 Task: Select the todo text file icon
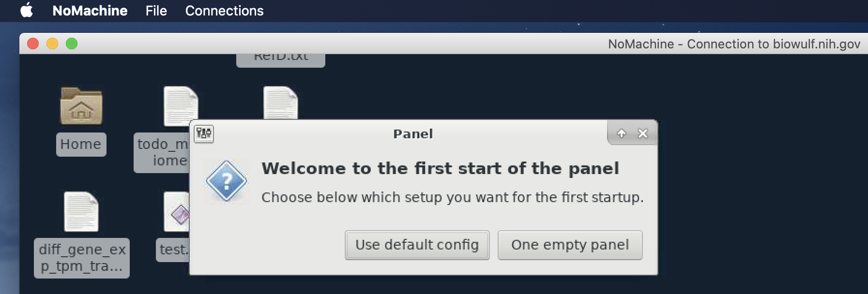180,105
